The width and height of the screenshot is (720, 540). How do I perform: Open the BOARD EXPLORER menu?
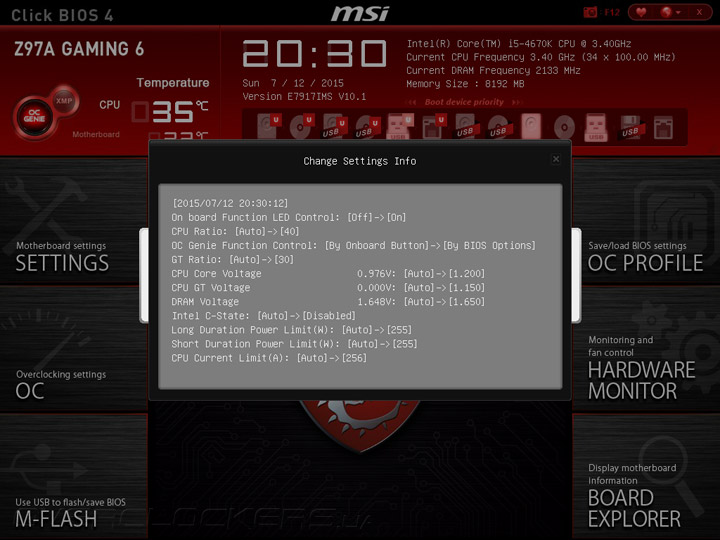[647, 477]
